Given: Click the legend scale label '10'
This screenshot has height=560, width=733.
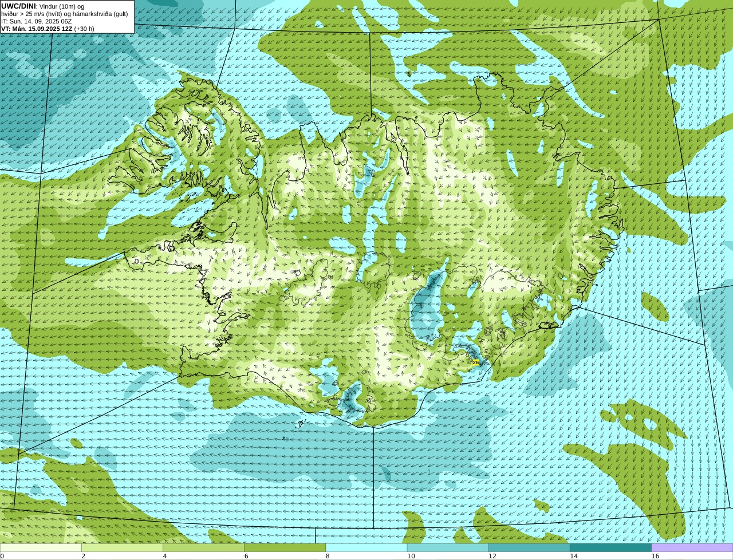Looking at the screenshot, I should coord(411,556).
